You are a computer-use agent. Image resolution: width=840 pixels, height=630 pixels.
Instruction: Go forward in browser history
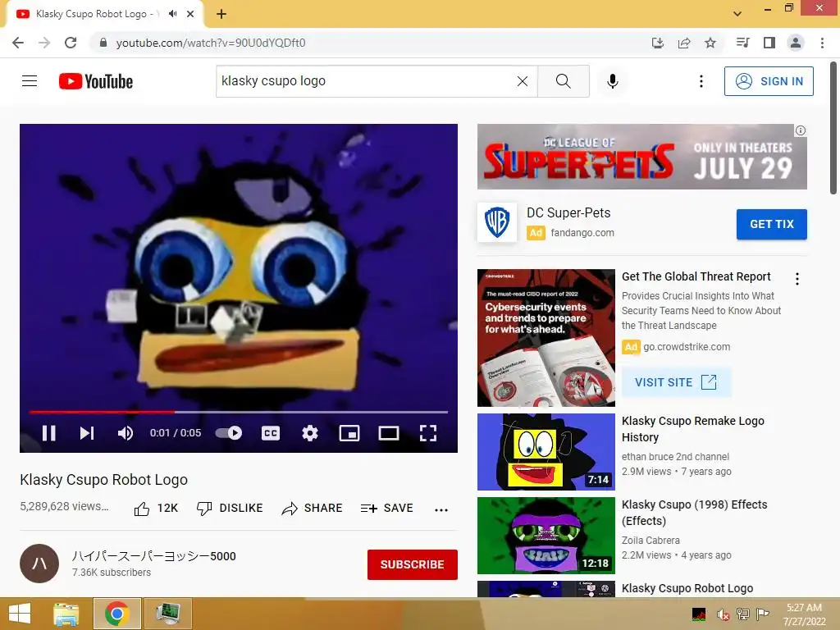pyautogui.click(x=44, y=43)
